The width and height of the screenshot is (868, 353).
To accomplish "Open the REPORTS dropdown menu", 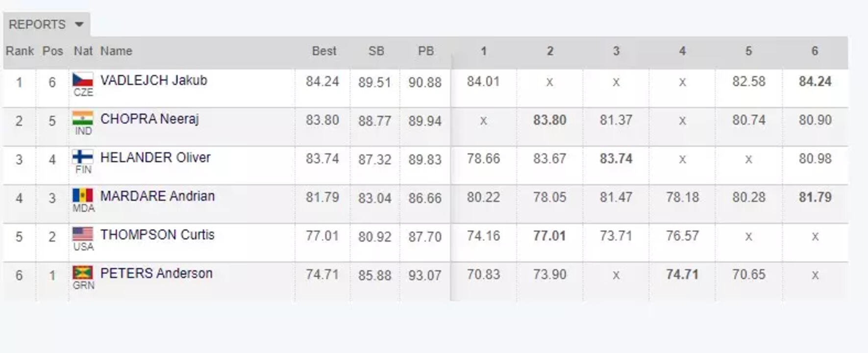I will (x=37, y=25).
